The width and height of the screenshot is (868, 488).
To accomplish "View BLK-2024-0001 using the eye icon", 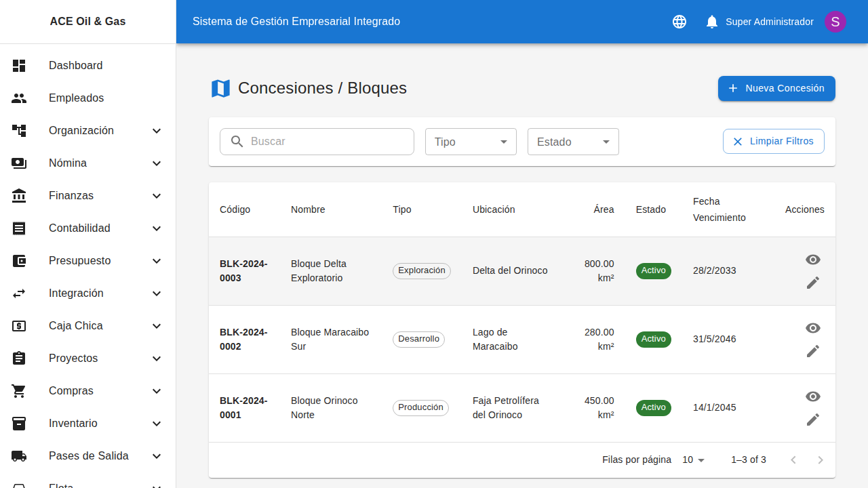I will click(x=813, y=396).
